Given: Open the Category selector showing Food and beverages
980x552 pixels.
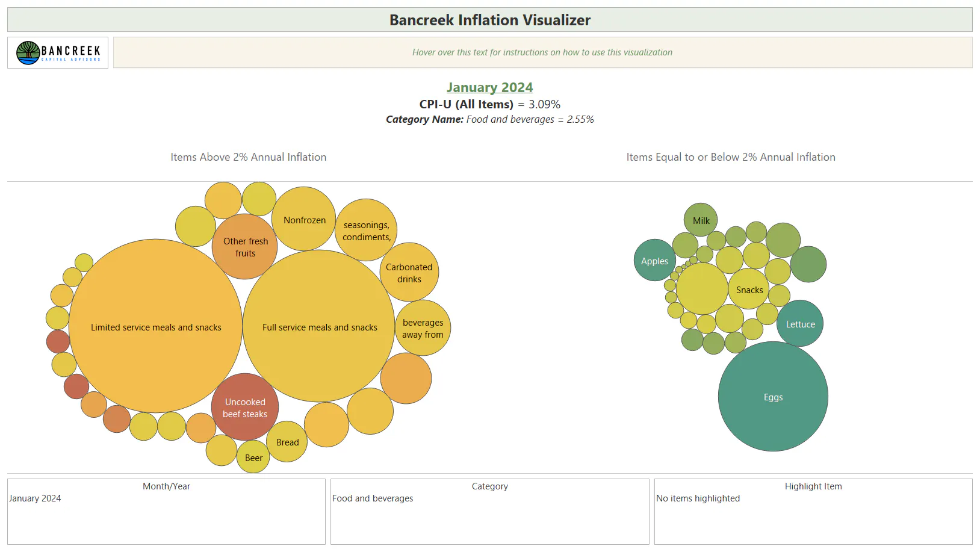Looking at the screenshot, I should point(489,512).
